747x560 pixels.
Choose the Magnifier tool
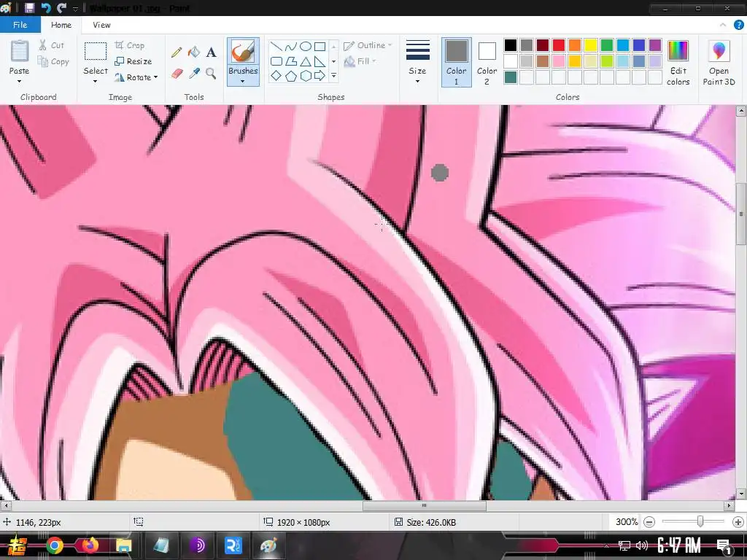coord(211,74)
